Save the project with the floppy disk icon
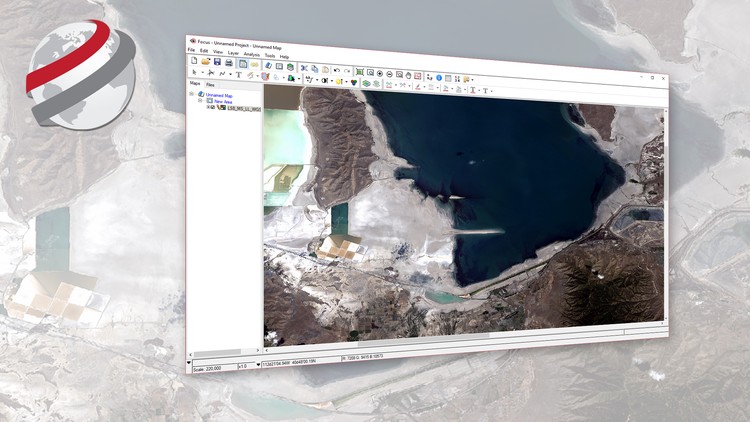Viewport: 750px width, 422px height. [x=217, y=62]
